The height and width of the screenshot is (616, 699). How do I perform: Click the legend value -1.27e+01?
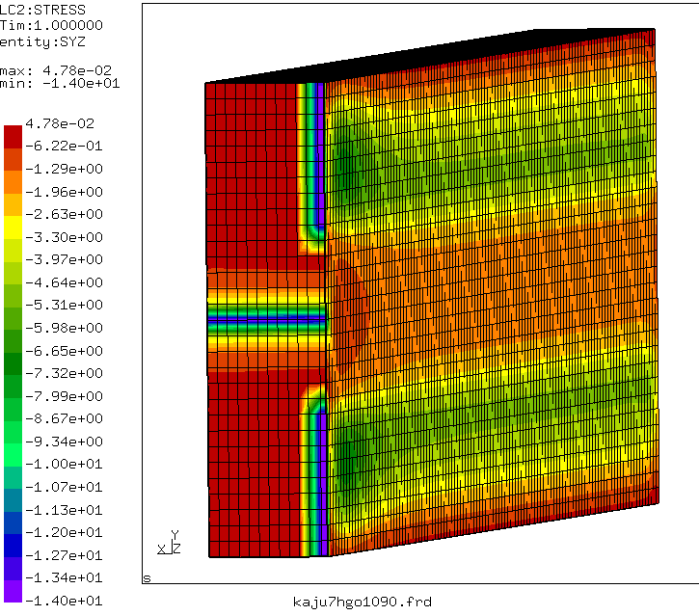click(x=64, y=556)
